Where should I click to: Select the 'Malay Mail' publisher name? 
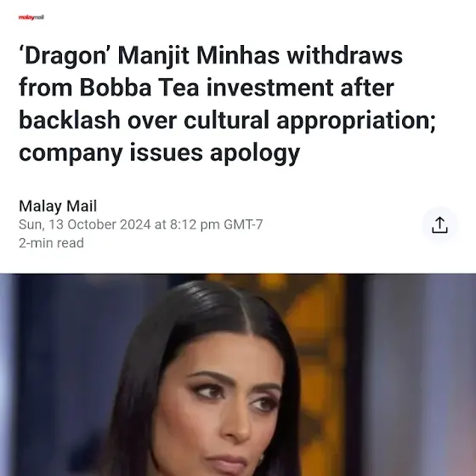[x=58, y=206]
